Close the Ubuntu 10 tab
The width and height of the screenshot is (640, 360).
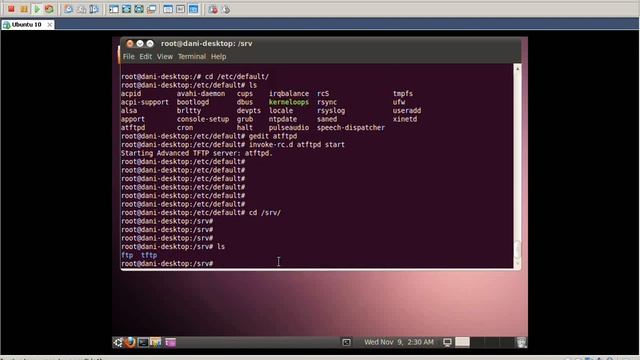[49, 25]
